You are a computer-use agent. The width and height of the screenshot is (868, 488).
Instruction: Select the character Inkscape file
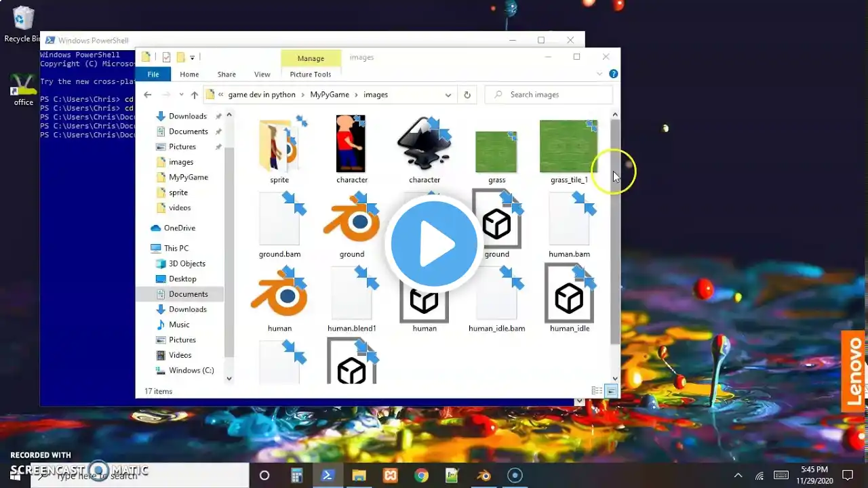coord(425,150)
